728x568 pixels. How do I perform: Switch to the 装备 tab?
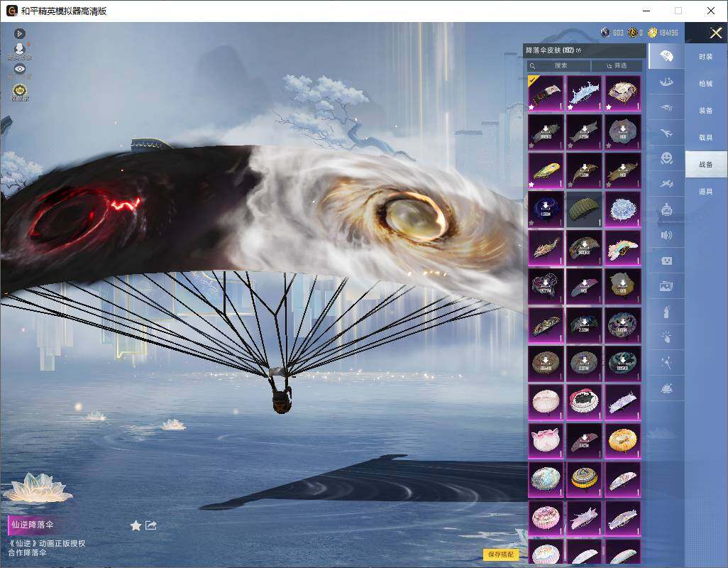[706, 111]
